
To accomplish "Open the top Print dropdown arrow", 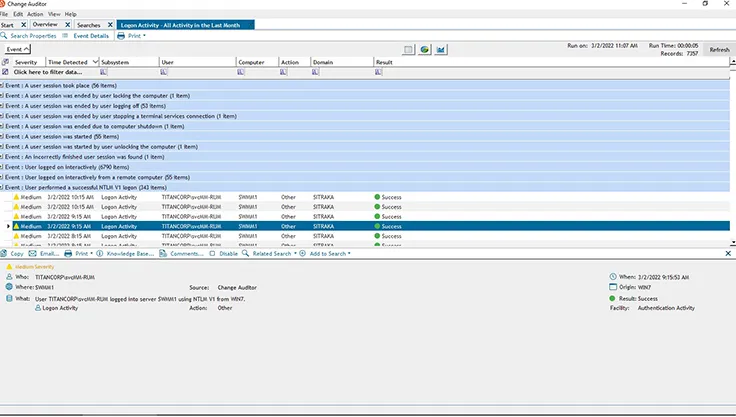I will pyautogui.click(x=144, y=36).
